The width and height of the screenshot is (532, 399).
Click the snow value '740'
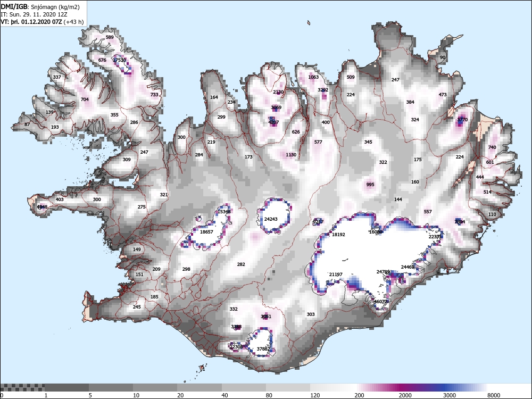pos(492,147)
